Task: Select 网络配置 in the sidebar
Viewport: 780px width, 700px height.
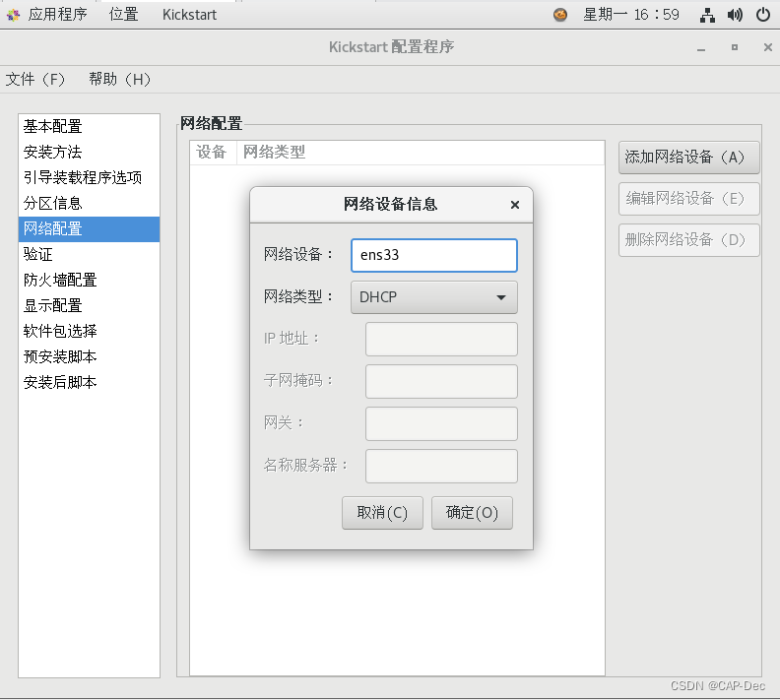Action: 89,228
